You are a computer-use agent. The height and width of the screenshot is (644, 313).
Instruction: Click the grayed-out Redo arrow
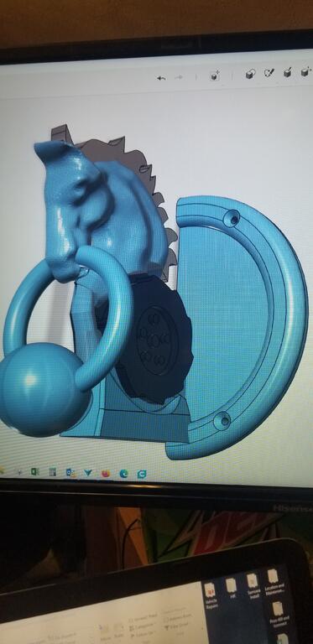pos(179,77)
